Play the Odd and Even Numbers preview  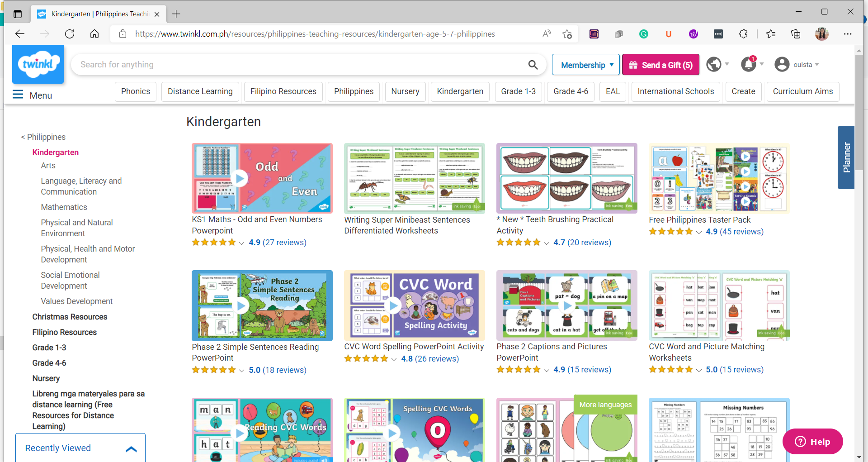(240, 178)
